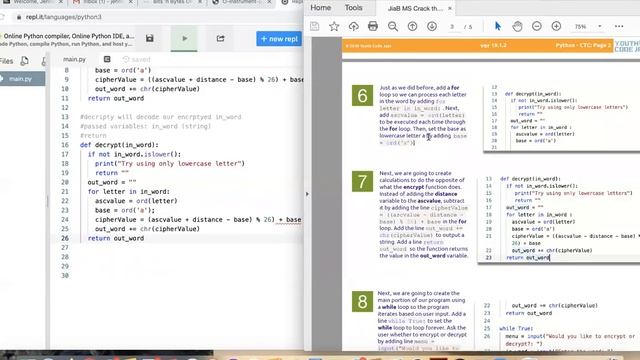The image size is (640, 360).
Task: Click line 26 return out_word in editor
Action: 116,238
